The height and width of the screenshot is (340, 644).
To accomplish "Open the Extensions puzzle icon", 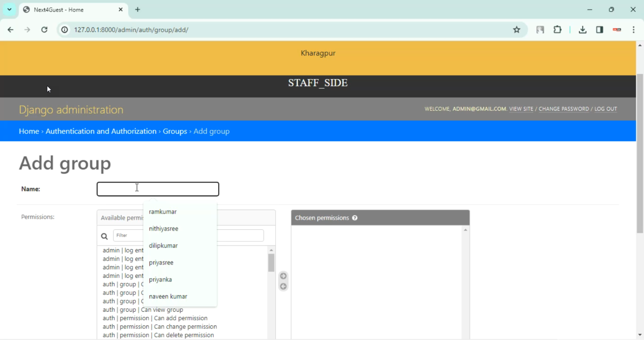I will click(557, 30).
